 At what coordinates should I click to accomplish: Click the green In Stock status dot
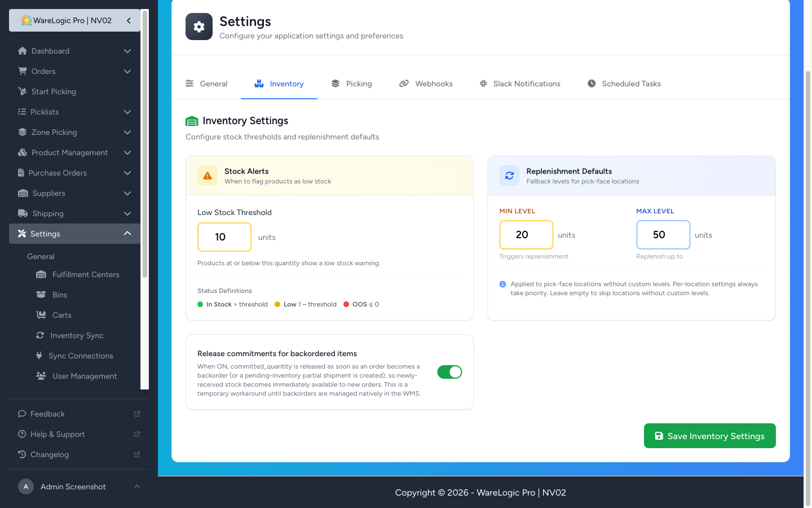click(200, 304)
